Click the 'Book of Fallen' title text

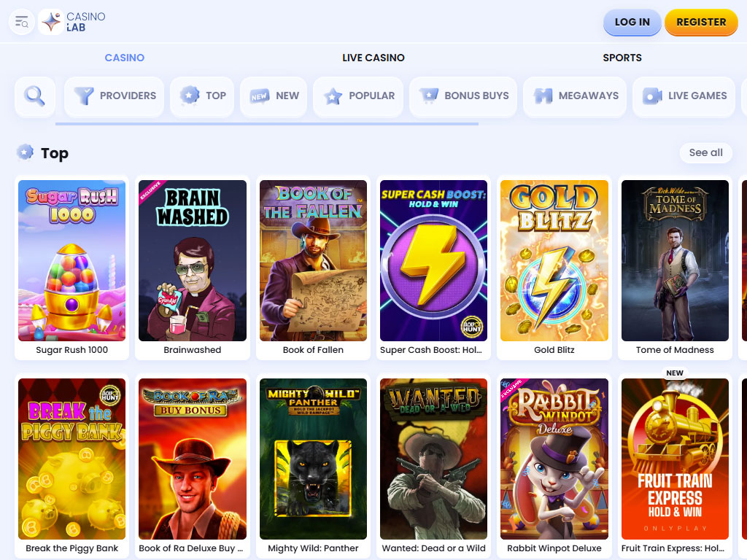pos(313,350)
